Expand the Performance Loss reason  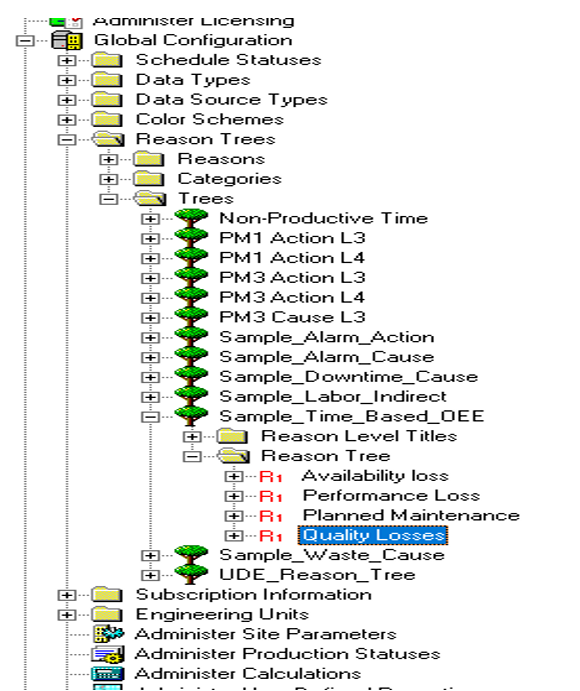click(234, 496)
